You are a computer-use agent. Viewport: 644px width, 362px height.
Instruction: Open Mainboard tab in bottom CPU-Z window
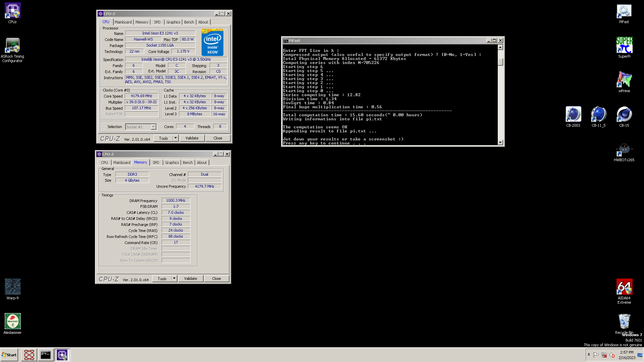click(x=122, y=163)
